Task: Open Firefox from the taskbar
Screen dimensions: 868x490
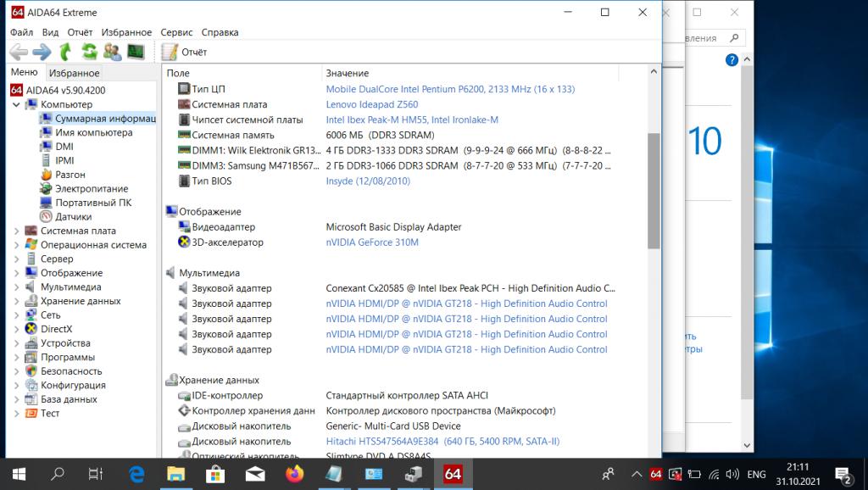Action: click(x=294, y=474)
